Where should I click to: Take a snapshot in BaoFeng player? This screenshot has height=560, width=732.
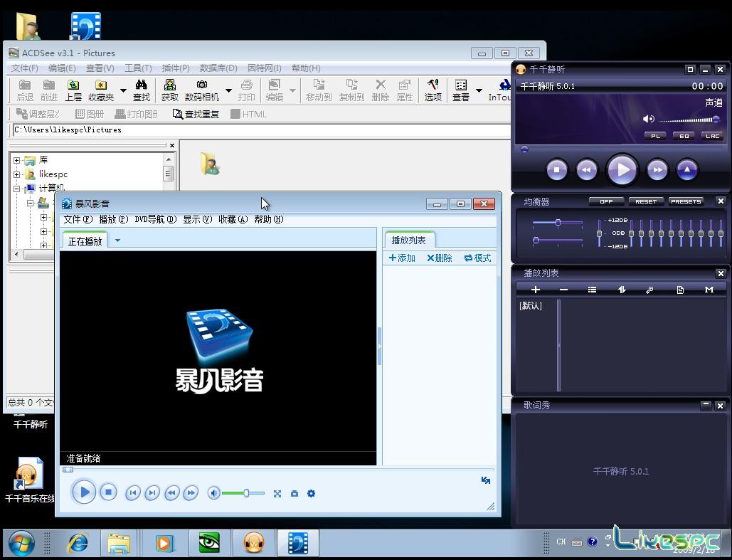294,492
